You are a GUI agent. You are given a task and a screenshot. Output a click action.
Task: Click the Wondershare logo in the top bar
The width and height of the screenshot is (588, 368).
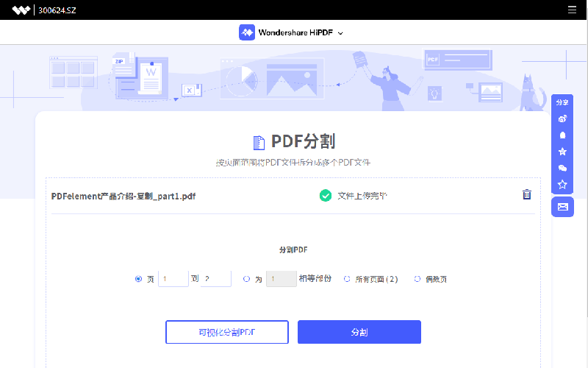tap(22, 10)
